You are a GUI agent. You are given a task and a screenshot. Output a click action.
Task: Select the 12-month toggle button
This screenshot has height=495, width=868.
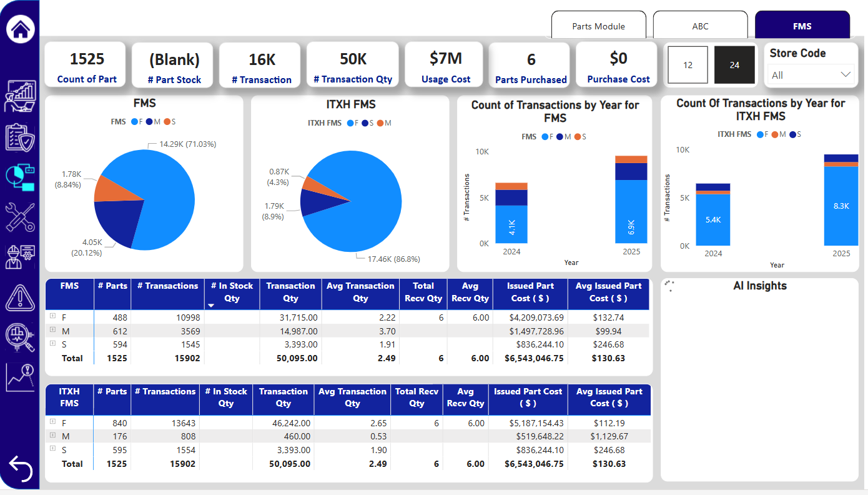tap(688, 64)
